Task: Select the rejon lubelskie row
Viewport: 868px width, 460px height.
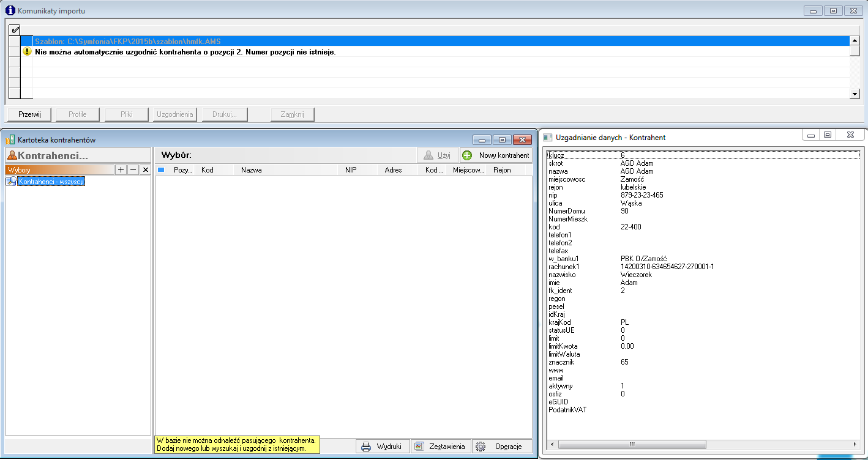Action: 703,187
